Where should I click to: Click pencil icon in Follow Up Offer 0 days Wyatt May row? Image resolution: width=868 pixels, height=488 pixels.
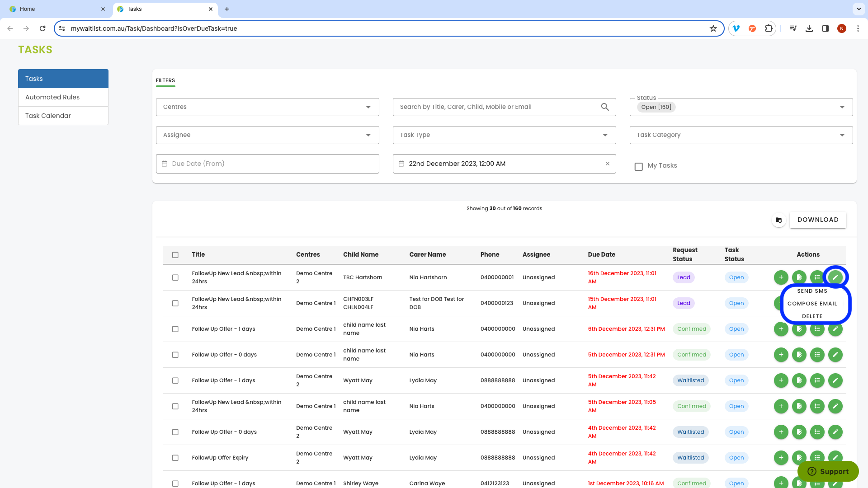pos(835,432)
